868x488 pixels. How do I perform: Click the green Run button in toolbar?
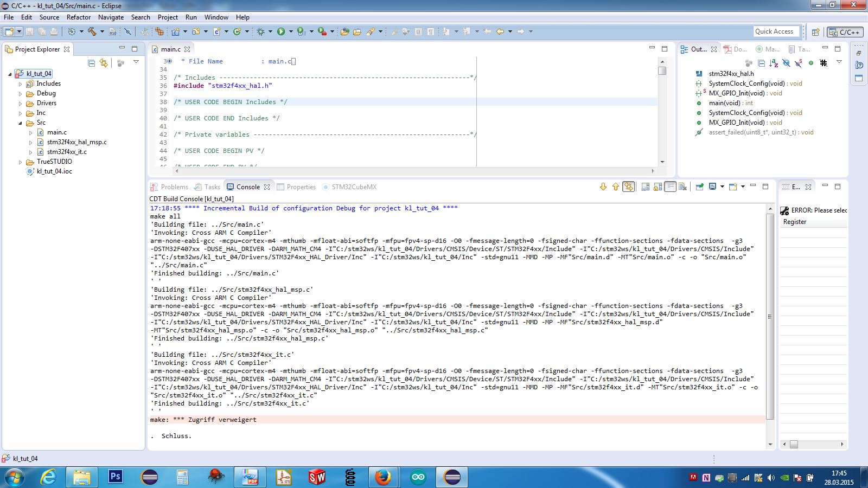(x=281, y=31)
